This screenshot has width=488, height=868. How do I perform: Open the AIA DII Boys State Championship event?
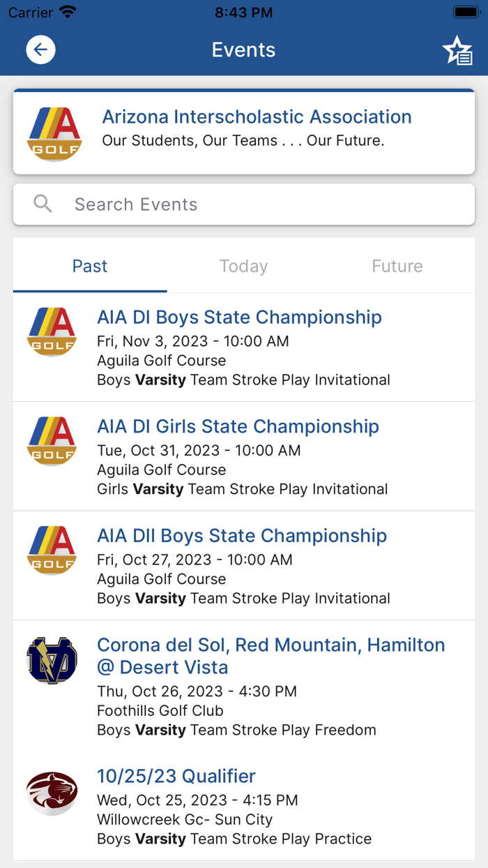point(242,535)
